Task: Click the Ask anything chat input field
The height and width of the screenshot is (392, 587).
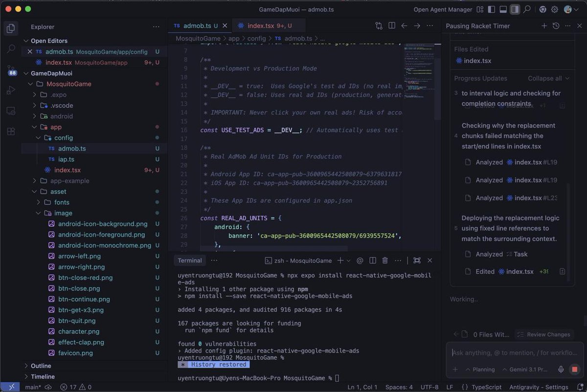Action: (515, 353)
